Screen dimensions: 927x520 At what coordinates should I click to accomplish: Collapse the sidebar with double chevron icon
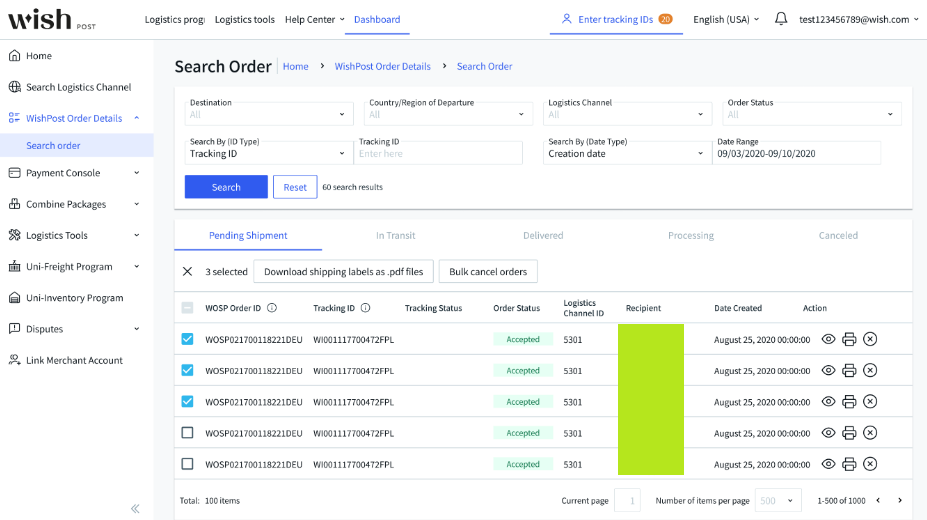(x=135, y=508)
